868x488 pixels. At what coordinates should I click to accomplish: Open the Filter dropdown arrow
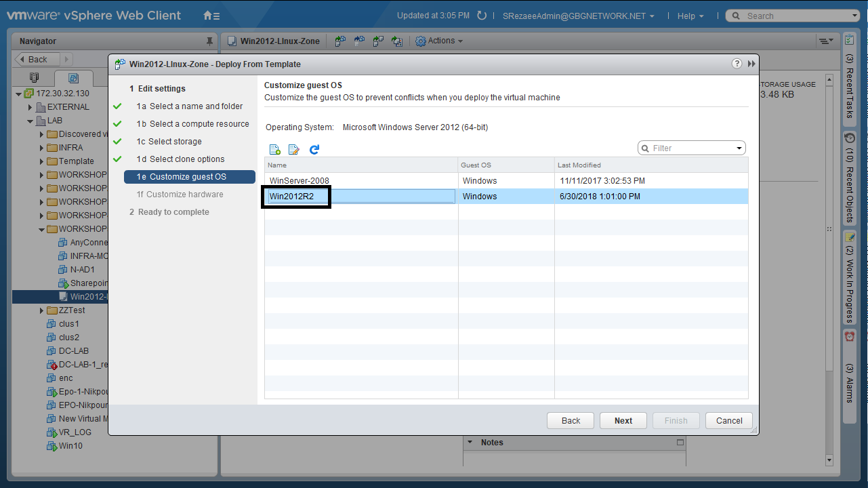pos(739,148)
